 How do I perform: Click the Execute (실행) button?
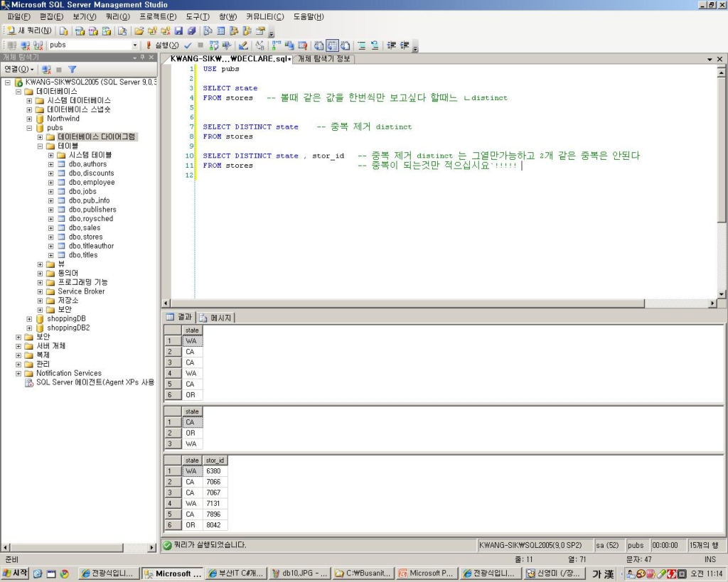pos(163,45)
